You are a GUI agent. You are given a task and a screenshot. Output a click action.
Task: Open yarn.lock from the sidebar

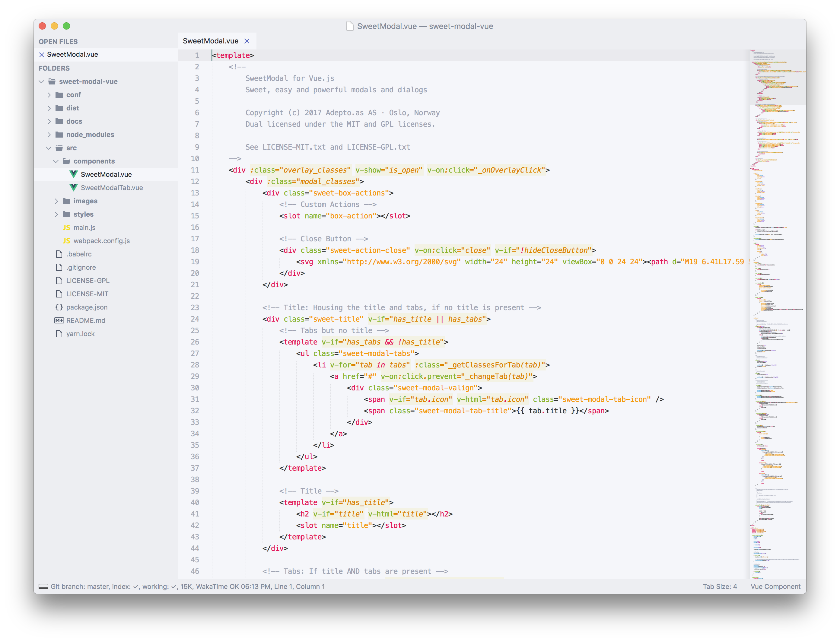pyautogui.click(x=80, y=334)
